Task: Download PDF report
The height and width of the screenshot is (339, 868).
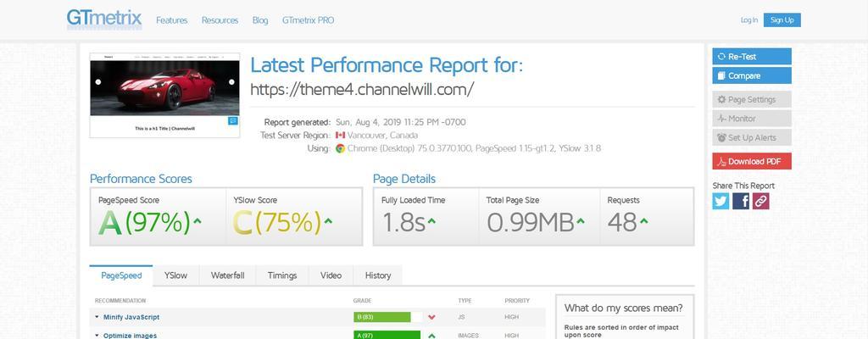Action: coord(752,161)
